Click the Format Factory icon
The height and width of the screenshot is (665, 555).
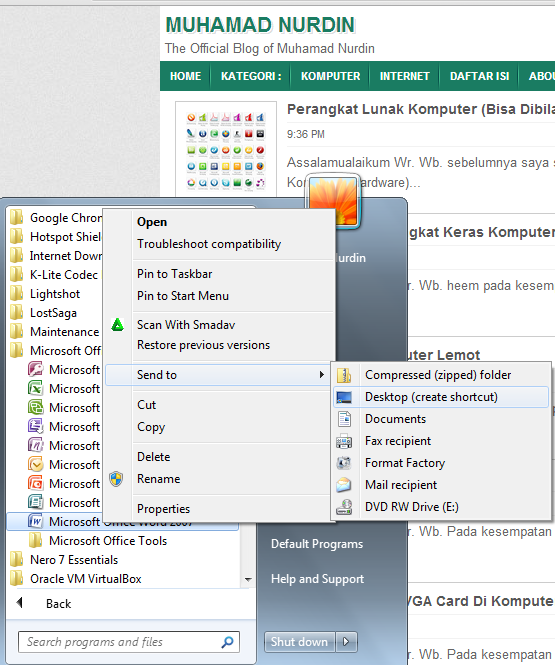[344, 463]
